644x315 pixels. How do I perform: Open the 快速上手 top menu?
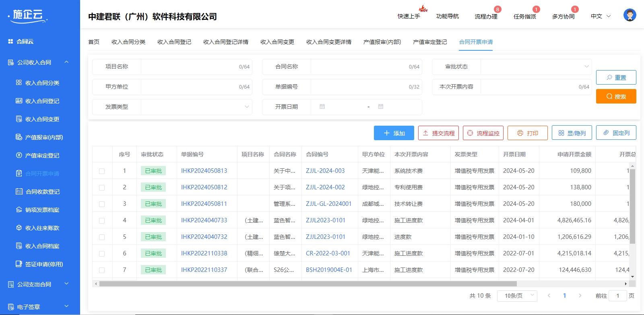(x=409, y=16)
